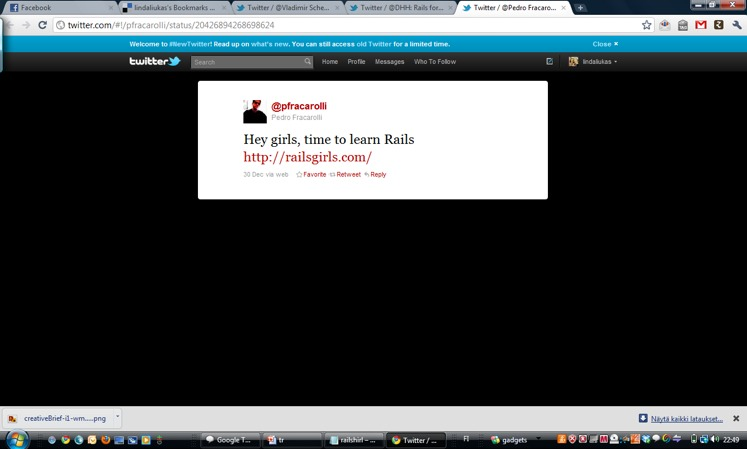Open the Gmail extension icon
Image resolution: width=747 pixels, height=449 pixels.
point(700,25)
